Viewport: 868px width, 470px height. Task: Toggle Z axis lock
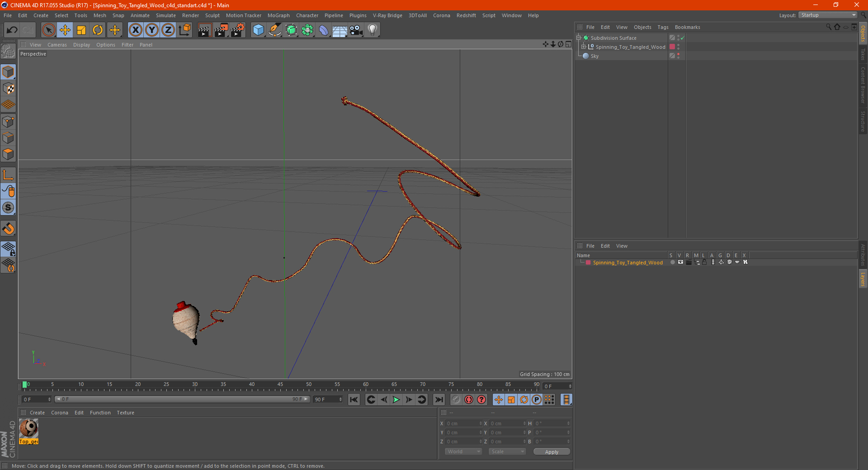pos(168,30)
